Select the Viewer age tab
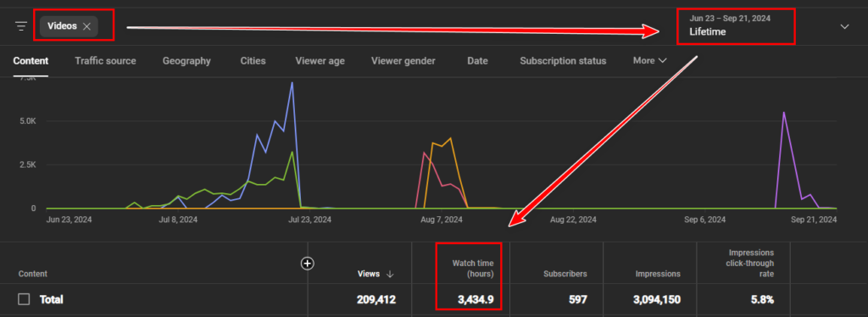This screenshot has height=317, width=868. click(x=320, y=61)
